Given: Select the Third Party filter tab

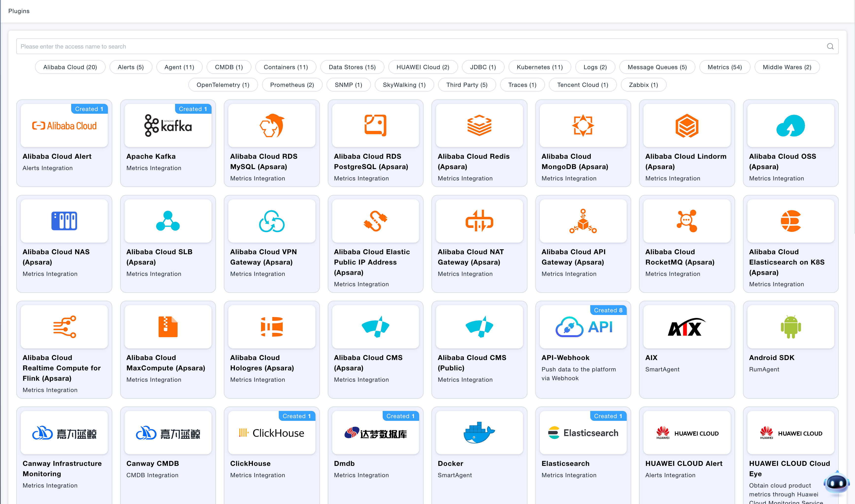Looking at the screenshot, I should [x=467, y=85].
